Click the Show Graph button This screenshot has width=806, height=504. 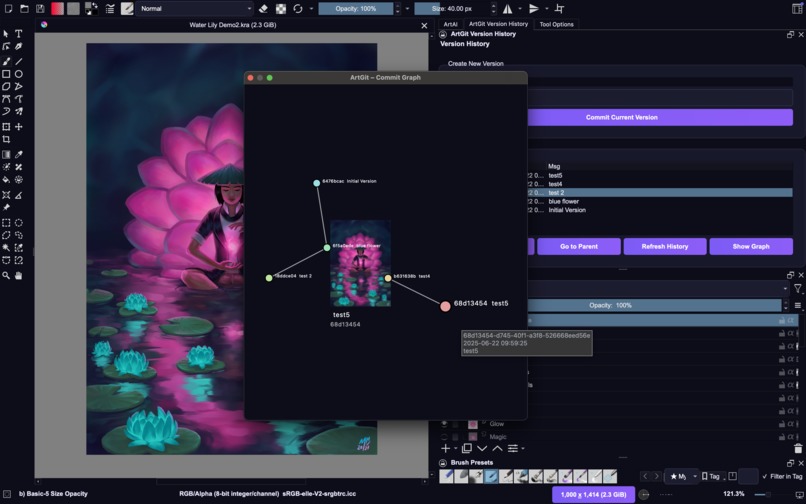[x=751, y=246]
